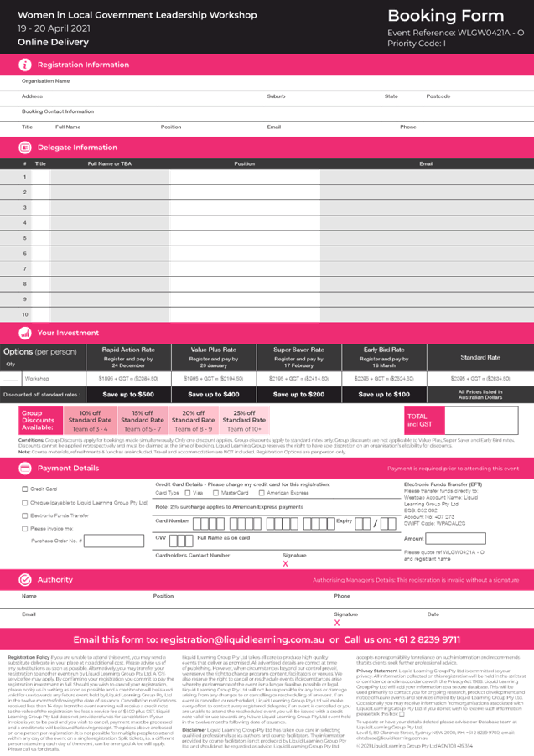Screen dimensions: 534x756
Task: Click the Your Investment chart icon
Action: (x=24, y=333)
